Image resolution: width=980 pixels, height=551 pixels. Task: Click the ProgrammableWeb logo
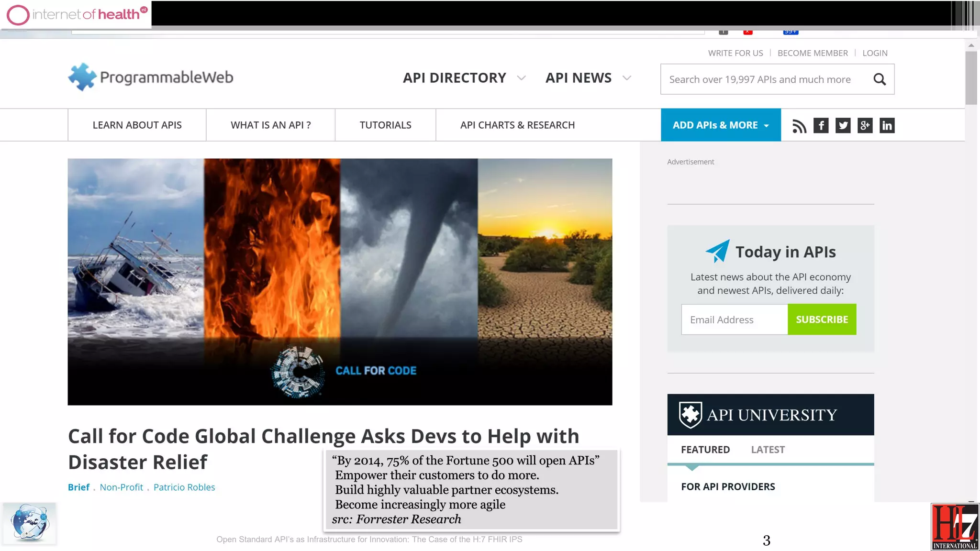coord(151,77)
